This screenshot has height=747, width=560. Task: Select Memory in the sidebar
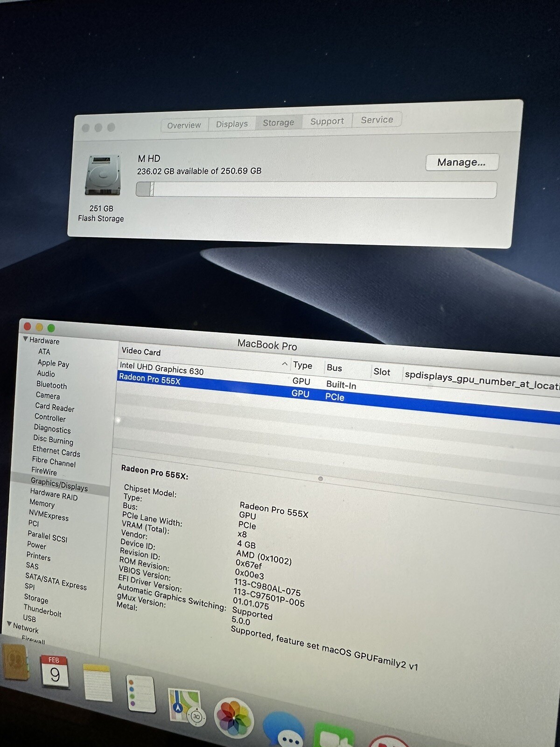[x=42, y=503]
